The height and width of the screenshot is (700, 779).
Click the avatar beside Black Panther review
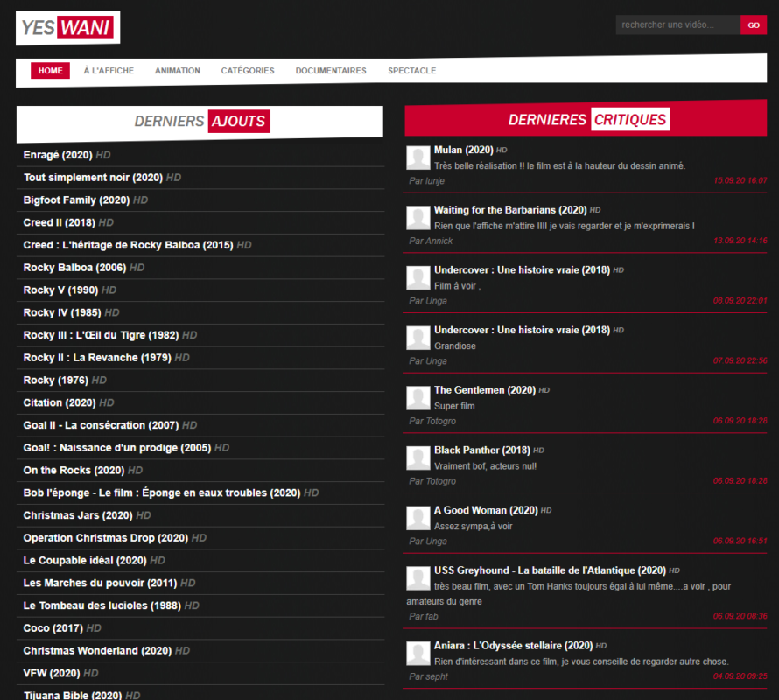click(418, 458)
